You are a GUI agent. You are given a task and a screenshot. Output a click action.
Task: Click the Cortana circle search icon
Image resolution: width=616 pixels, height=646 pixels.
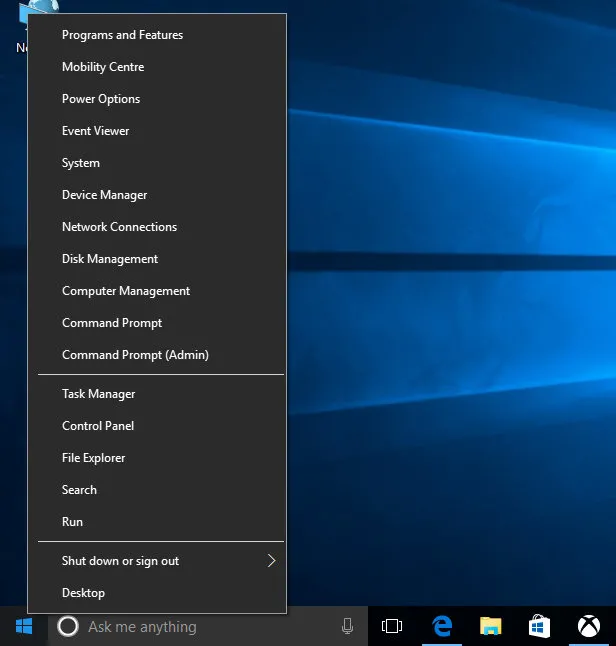coord(68,627)
